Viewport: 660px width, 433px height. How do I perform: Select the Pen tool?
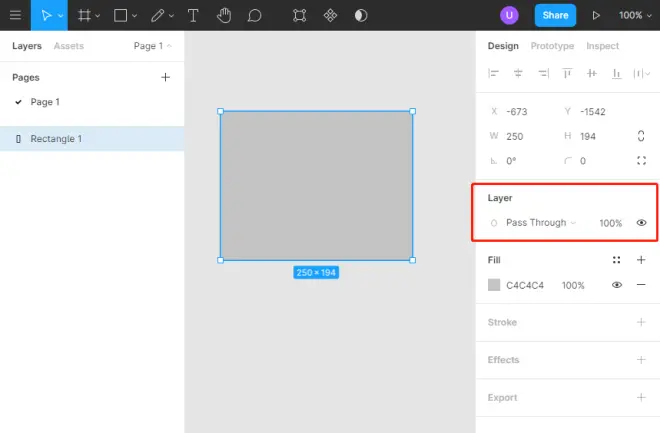(x=157, y=16)
